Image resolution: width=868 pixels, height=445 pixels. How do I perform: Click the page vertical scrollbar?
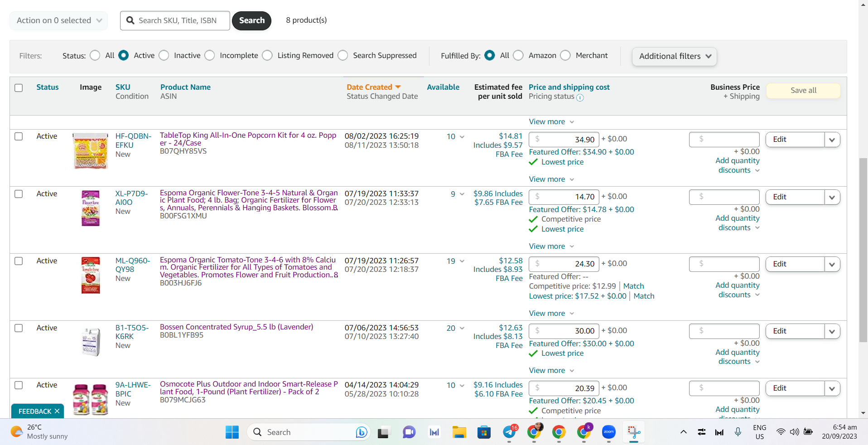863,249
